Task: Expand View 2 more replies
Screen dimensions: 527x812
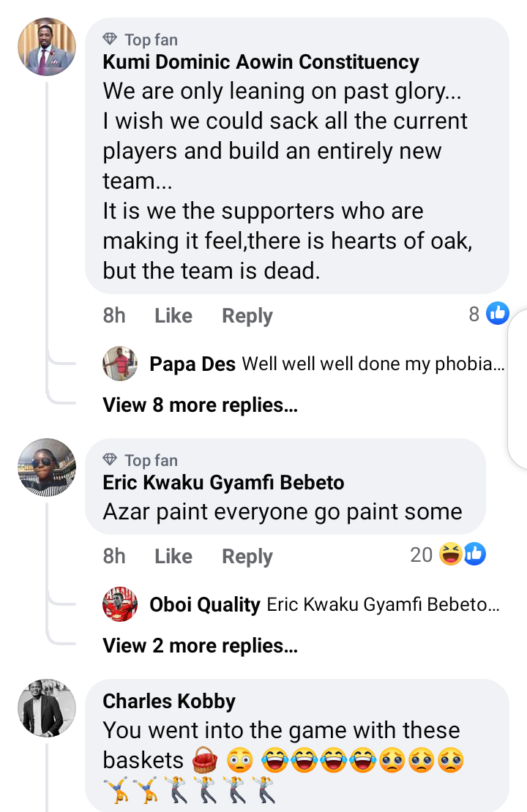Action: pyautogui.click(x=200, y=645)
